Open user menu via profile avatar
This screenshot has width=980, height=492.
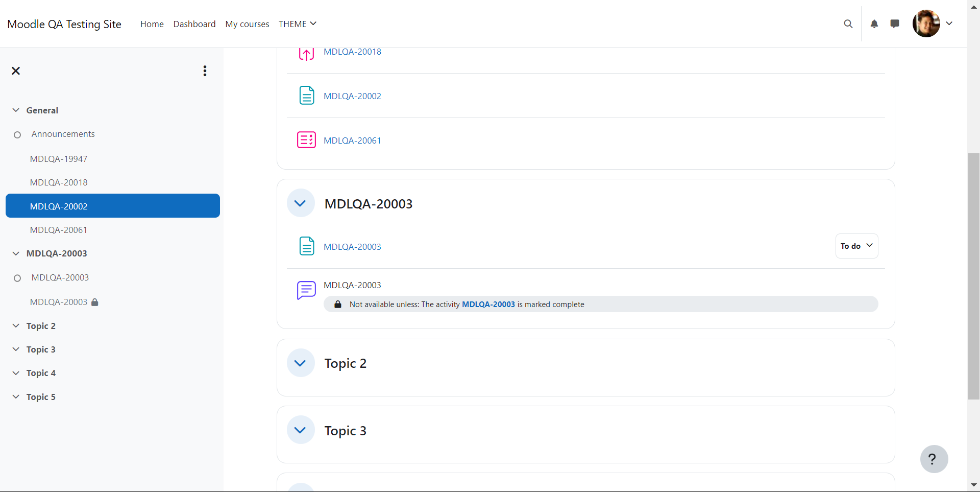(926, 24)
